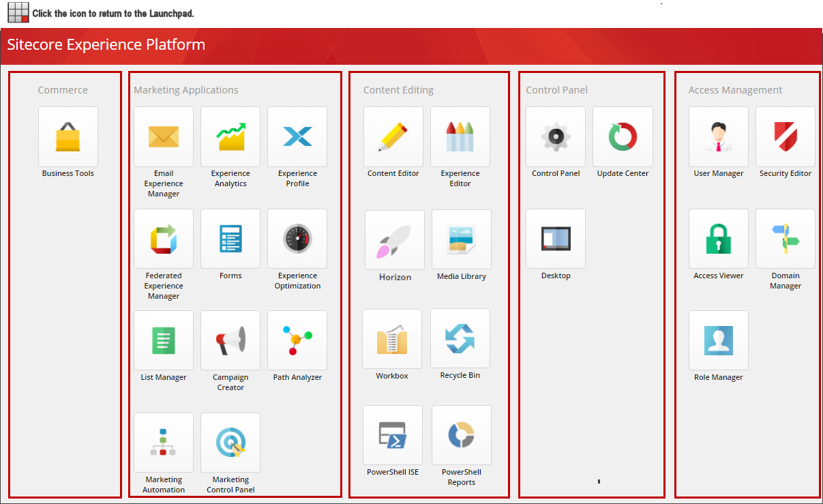
Task: Launch Update Center tile
Action: [x=623, y=136]
